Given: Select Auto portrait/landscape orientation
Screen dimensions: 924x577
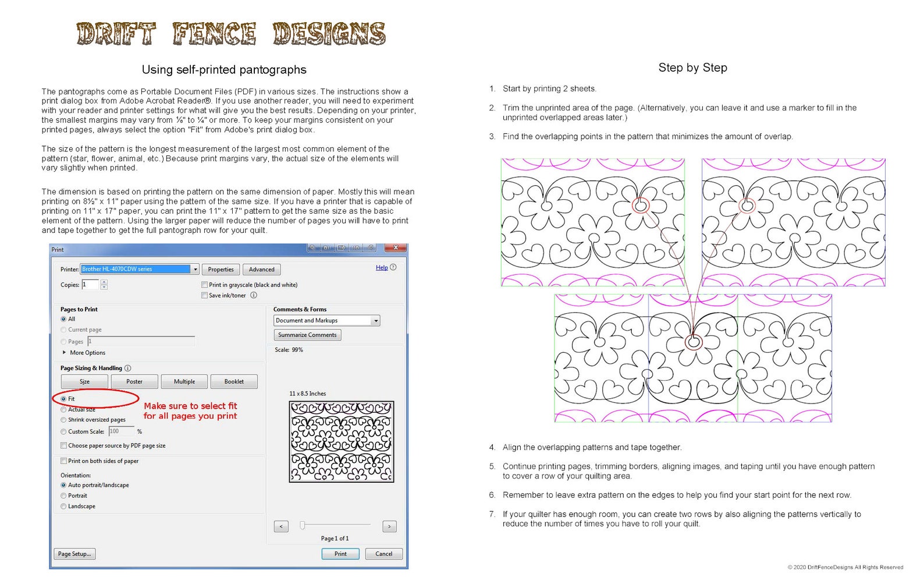Looking at the screenshot, I should pos(63,485).
